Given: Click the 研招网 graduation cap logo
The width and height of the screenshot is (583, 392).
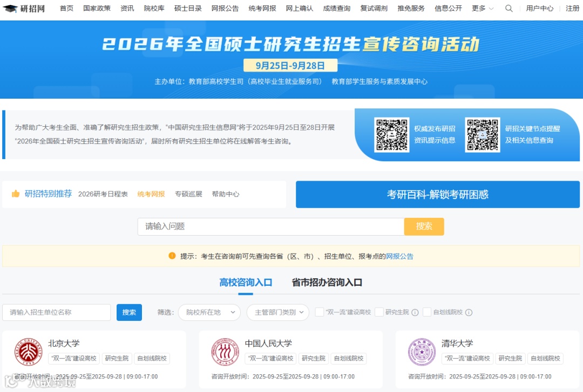Looking at the screenshot, I should click(24, 8).
